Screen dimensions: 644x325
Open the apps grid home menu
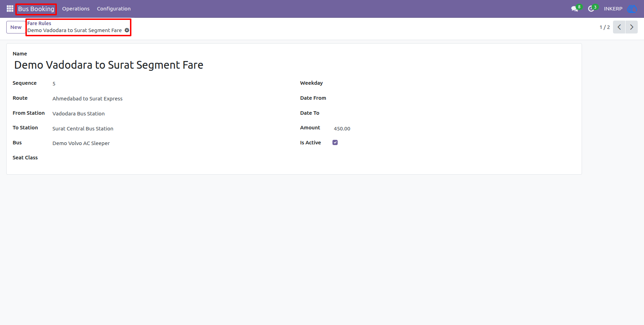pyautogui.click(x=10, y=8)
